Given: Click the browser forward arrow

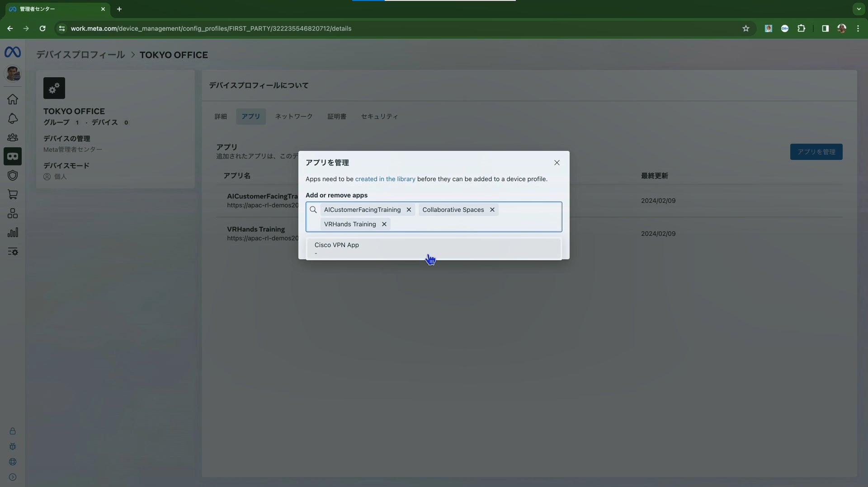Looking at the screenshot, I should pyautogui.click(x=26, y=28).
